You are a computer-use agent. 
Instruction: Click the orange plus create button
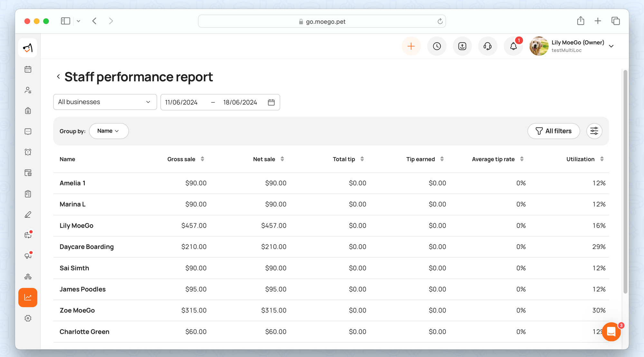tap(411, 46)
